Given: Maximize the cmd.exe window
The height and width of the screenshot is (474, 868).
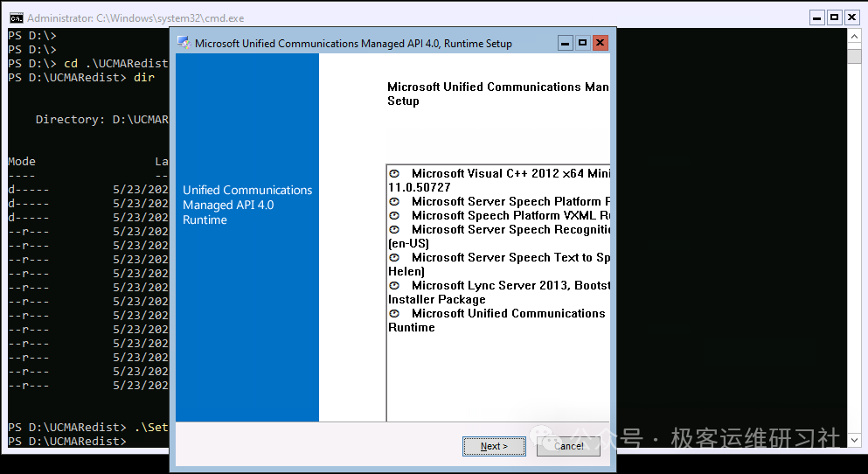Looking at the screenshot, I should coord(834,17).
